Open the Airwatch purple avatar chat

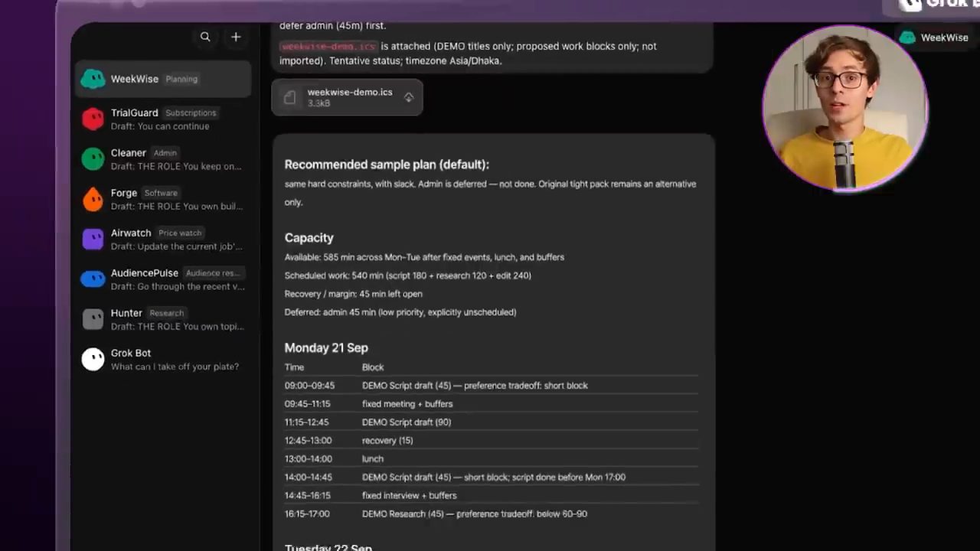pyautogui.click(x=93, y=239)
